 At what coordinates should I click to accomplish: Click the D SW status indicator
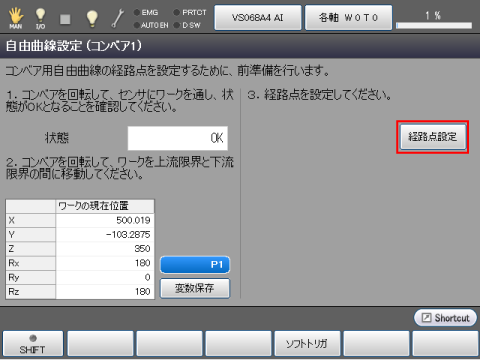tap(187, 25)
